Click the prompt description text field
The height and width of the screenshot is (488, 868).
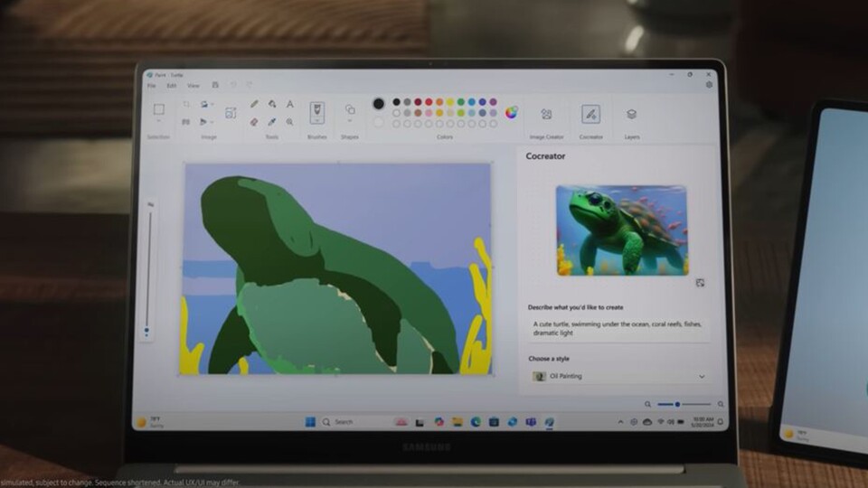pyautogui.click(x=618, y=328)
